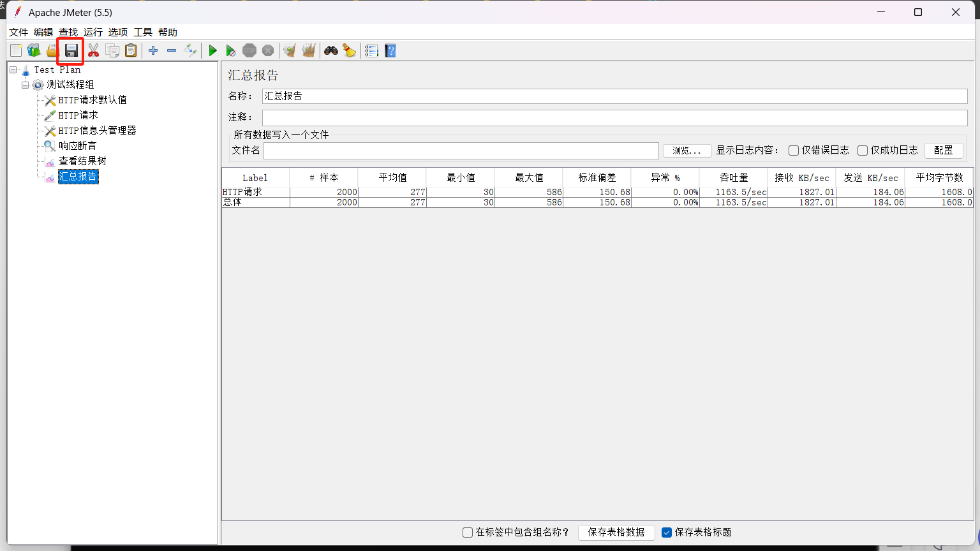Open the 帮助 menu
Viewport: 980px width, 551px height.
point(168,33)
